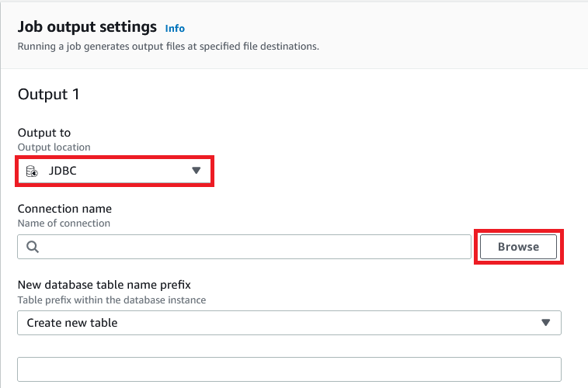Screen dimensions: 588x388
Task: Click the magnifier icon in Connection name field
Action: click(32, 247)
